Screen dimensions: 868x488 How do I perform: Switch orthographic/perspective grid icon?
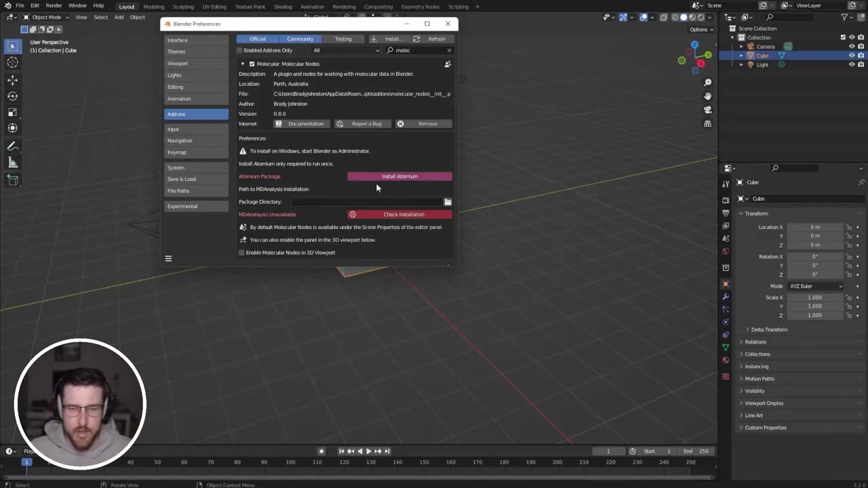tap(707, 123)
